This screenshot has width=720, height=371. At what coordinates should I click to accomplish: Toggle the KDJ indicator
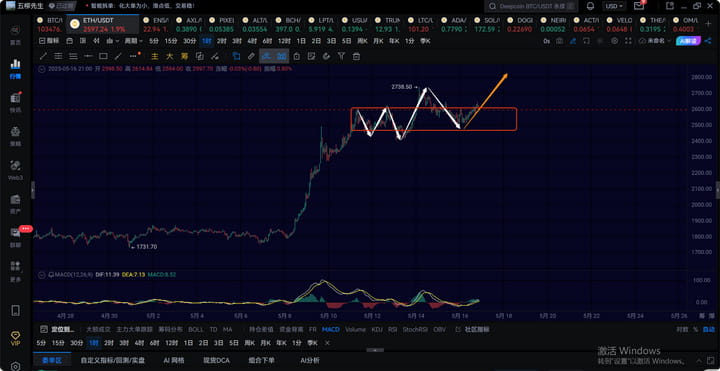(x=377, y=329)
